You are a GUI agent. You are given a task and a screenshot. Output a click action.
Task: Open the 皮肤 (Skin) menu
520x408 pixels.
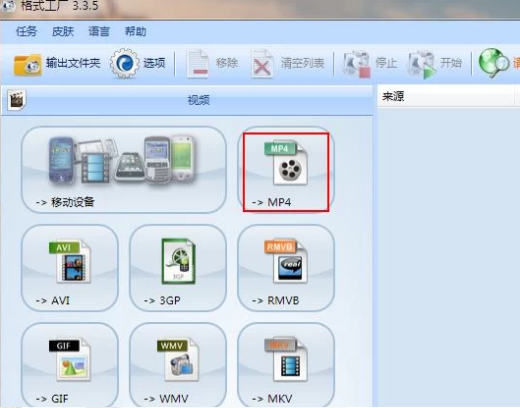tap(63, 32)
